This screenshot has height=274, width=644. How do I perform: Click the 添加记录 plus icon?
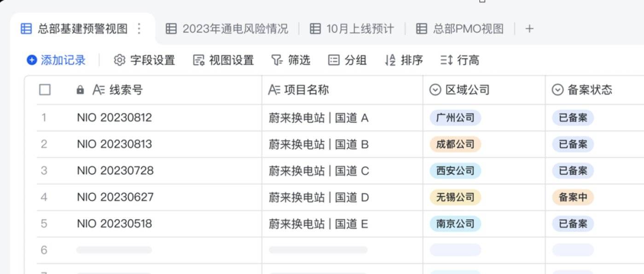(31, 60)
